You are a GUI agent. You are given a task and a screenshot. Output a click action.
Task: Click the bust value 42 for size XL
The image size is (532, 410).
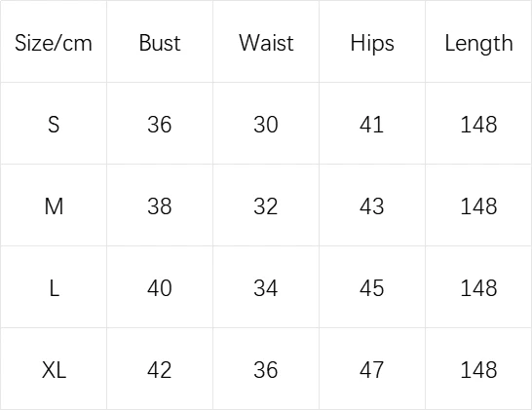click(x=160, y=370)
